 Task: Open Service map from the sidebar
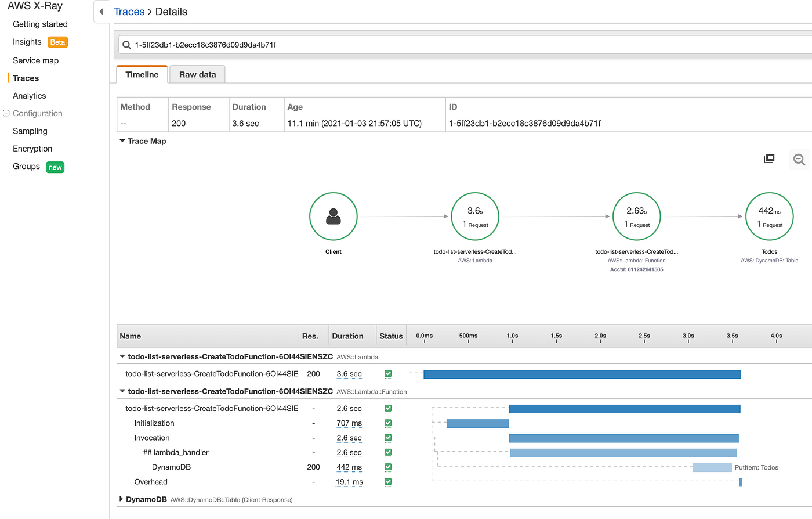point(35,60)
